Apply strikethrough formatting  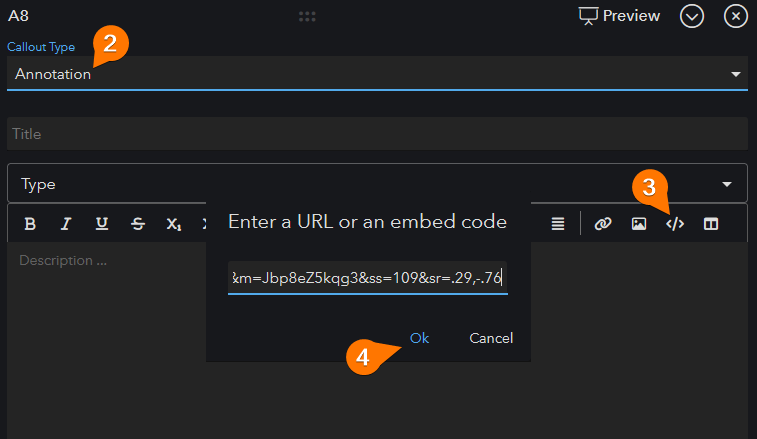point(138,224)
